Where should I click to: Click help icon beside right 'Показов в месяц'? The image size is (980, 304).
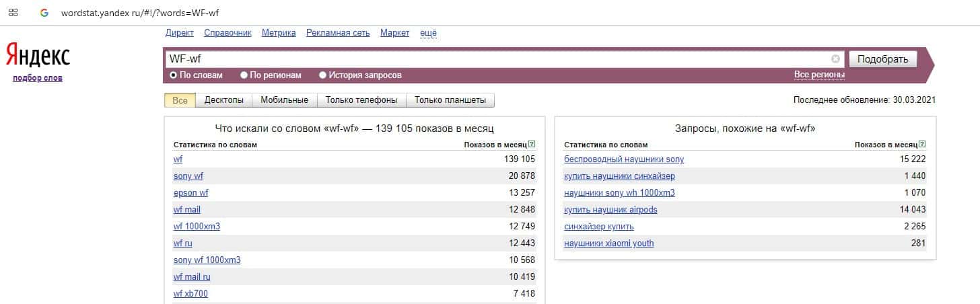click(922, 144)
